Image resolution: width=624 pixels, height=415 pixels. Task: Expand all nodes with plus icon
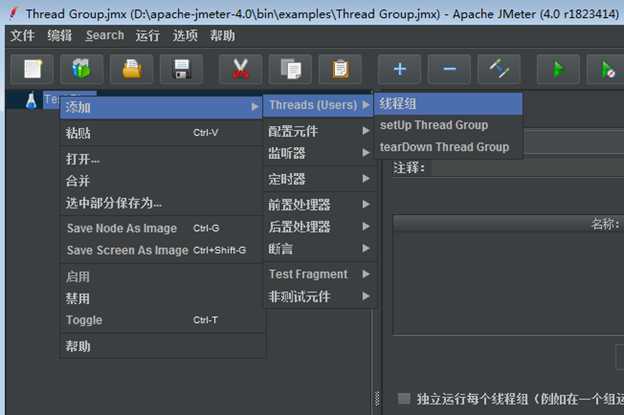pyautogui.click(x=400, y=69)
